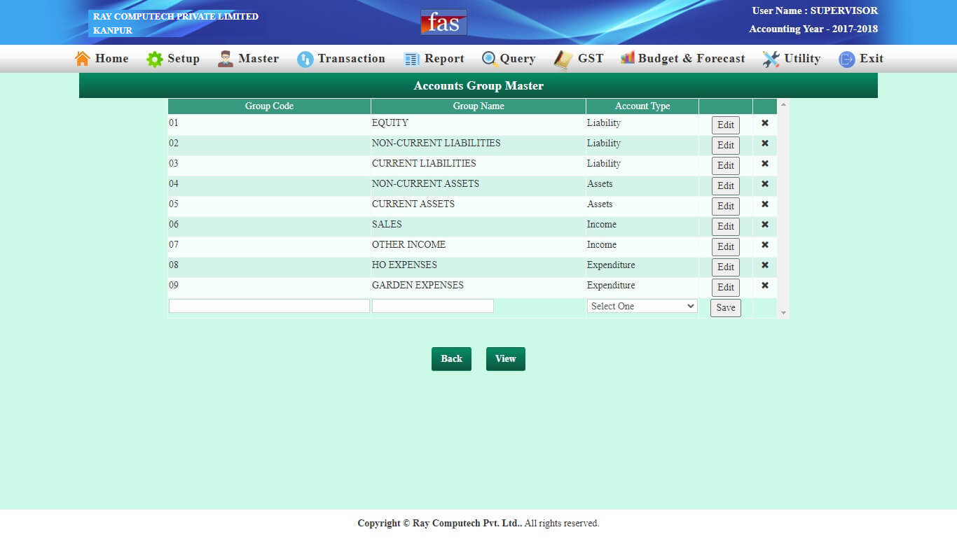Select the SALES group name cell
Screen dimensions: 957x560
tap(478, 225)
